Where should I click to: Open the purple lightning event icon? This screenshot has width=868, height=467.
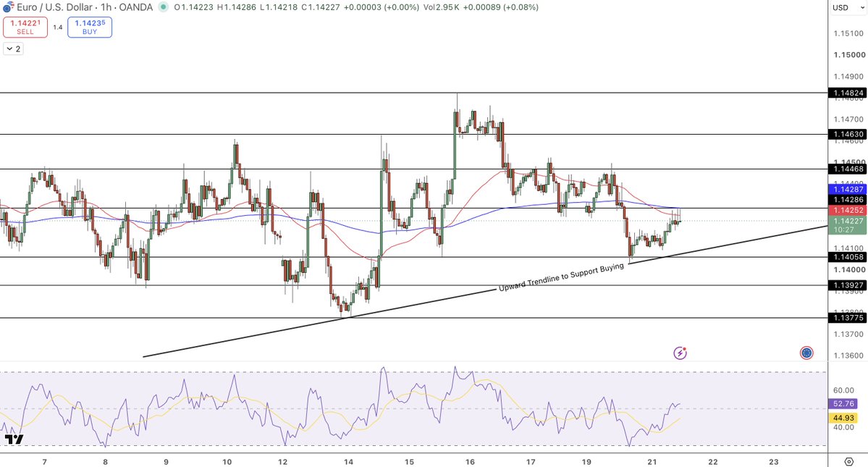(x=680, y=353)
